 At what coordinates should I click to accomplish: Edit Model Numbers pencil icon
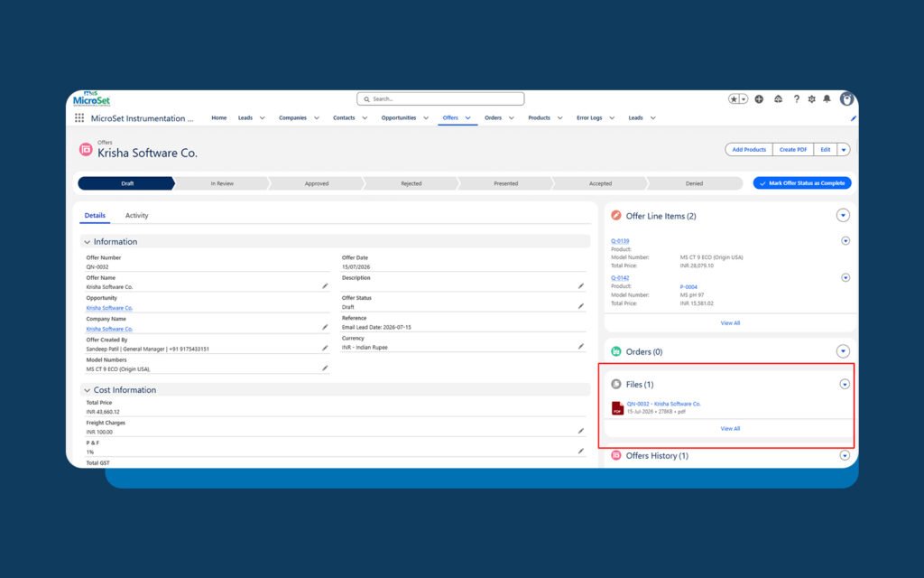point(325,368)
